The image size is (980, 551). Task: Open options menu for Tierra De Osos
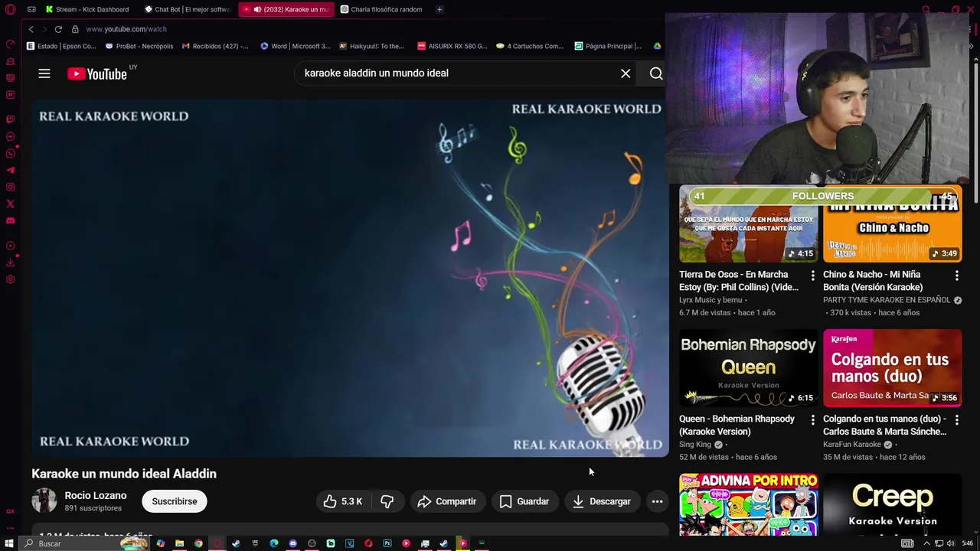(x=813, y=275)
